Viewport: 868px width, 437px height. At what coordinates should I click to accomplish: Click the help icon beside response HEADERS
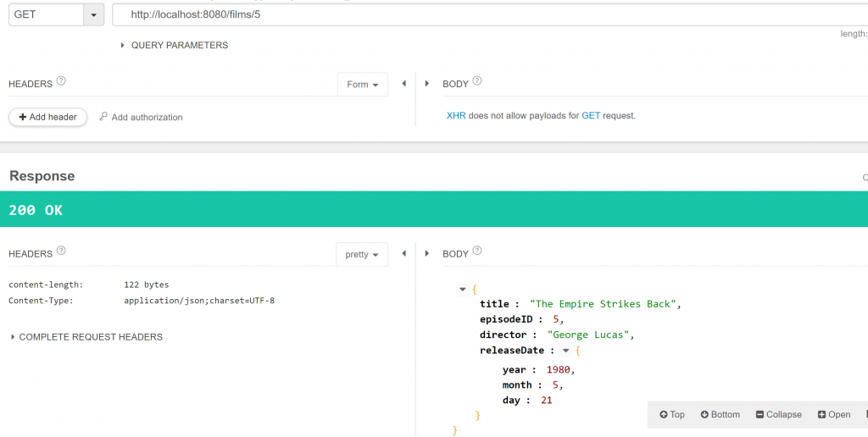61,252
